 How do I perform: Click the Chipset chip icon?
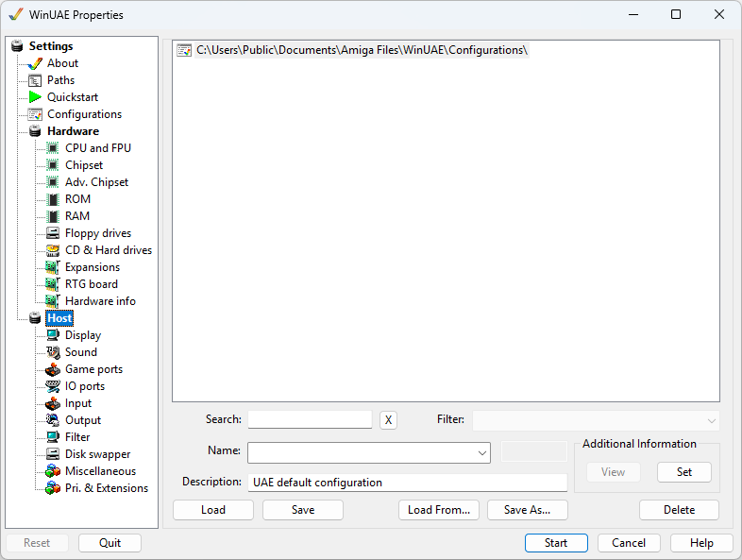53,165
